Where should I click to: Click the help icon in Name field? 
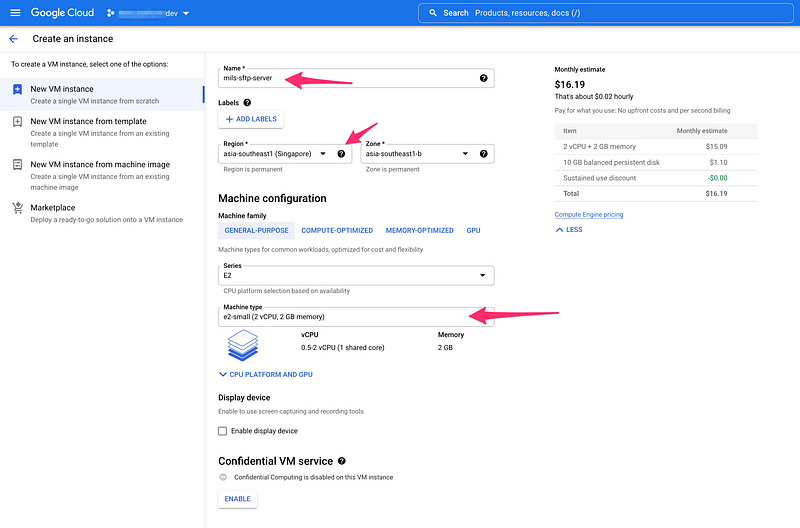click(x=484, y=78)
